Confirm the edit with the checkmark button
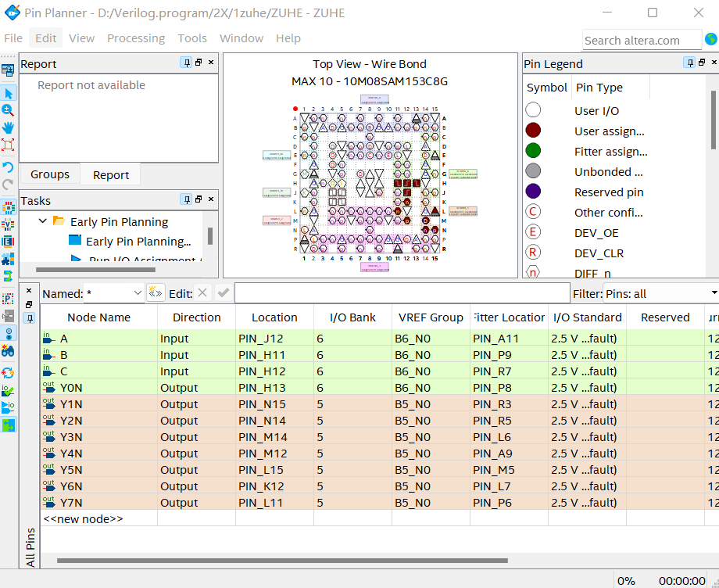 click(x=224, y=292)
